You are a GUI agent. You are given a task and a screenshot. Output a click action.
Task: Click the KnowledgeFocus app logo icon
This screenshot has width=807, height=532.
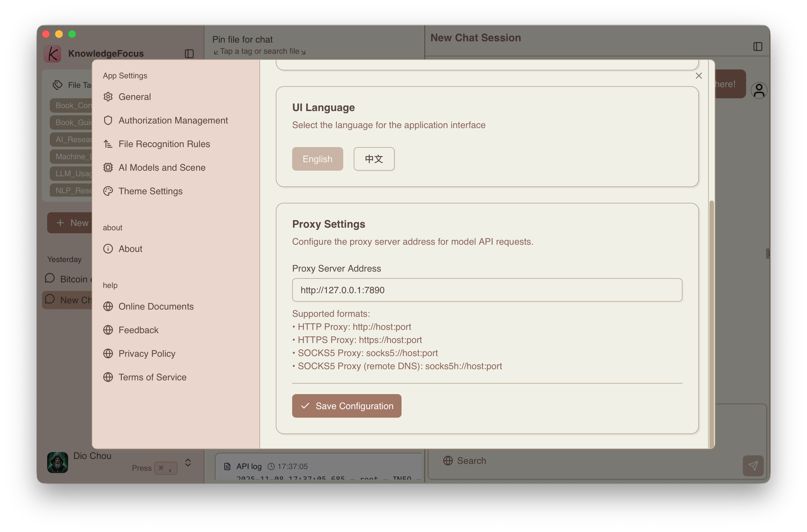pos(52,54)
